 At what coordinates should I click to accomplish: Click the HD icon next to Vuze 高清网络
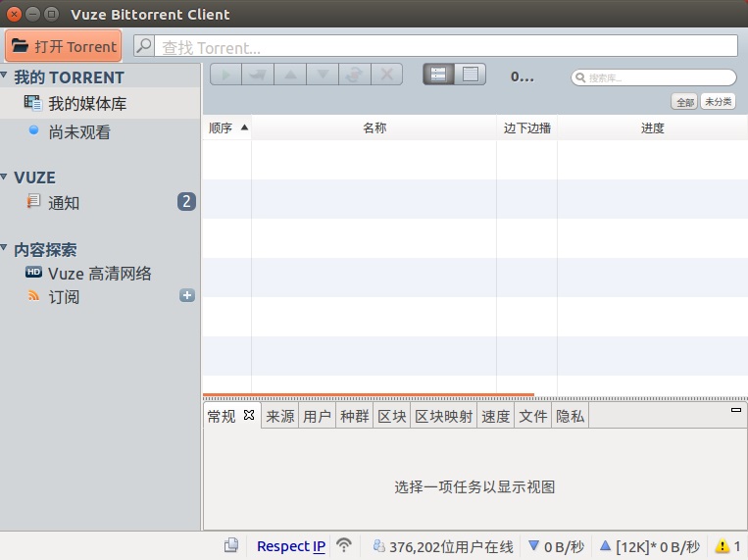33,272
